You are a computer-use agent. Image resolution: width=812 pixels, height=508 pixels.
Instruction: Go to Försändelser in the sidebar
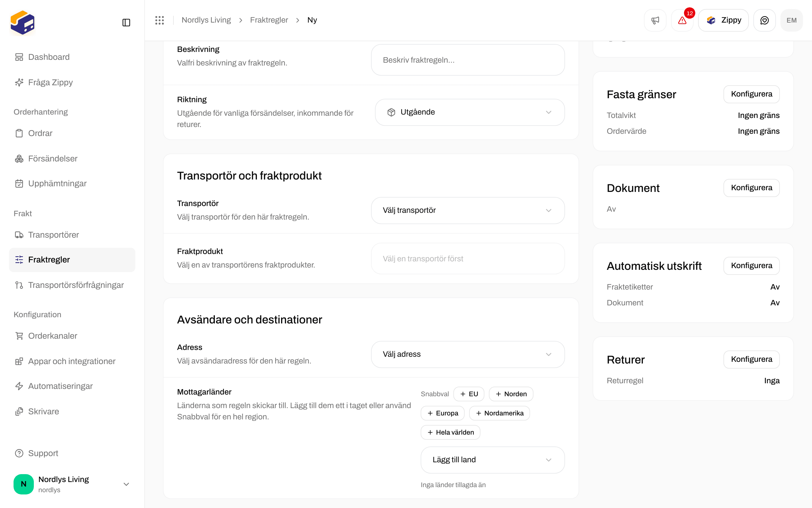[72, 159]
